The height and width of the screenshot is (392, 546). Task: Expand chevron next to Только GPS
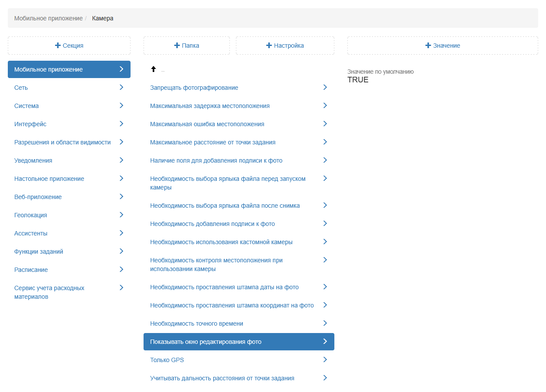325,360
